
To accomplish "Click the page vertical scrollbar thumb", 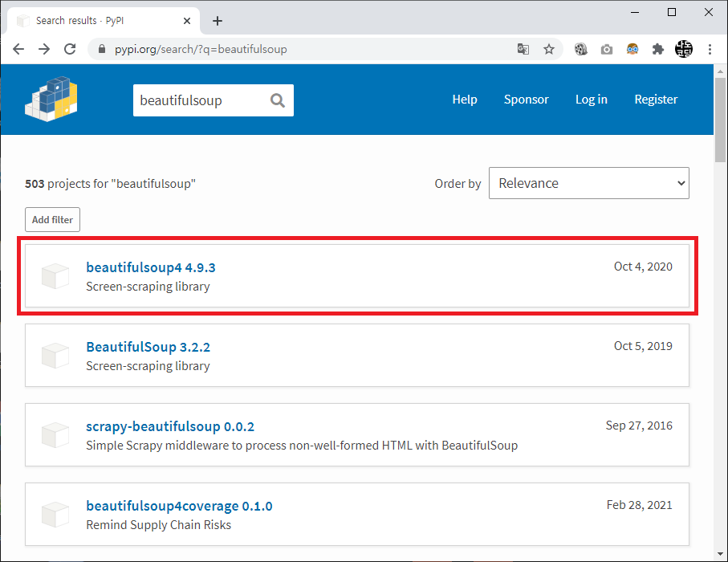I will click(720, 120).
